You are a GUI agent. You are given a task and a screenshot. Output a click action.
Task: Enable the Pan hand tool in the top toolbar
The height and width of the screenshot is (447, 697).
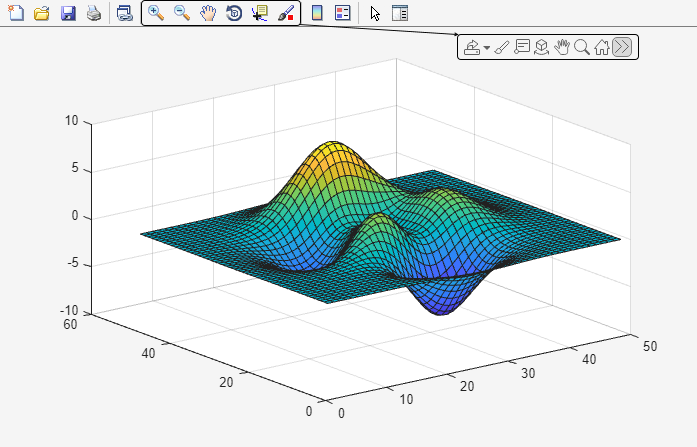pyautogui.click(x=208, y=14)
